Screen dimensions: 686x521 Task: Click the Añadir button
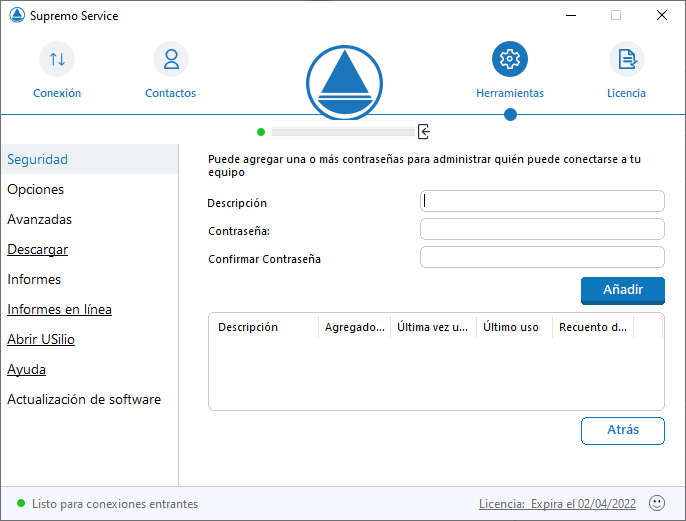(623, 290)
